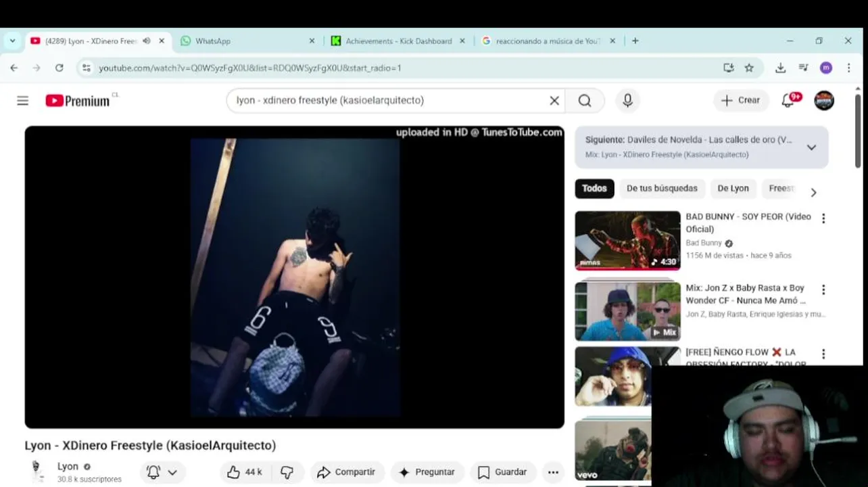Click the YouTube Premium logo

tap(78, 101)
